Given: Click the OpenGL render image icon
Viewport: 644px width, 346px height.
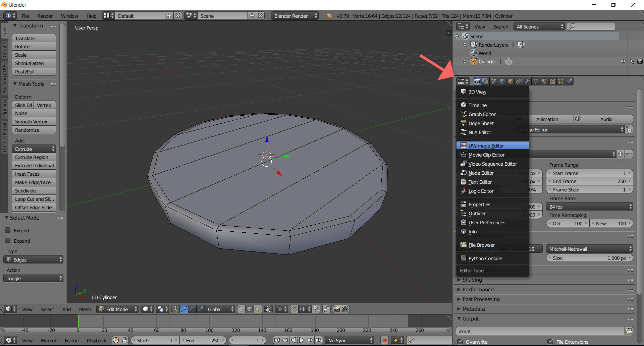Looking at the screenshot, I should [x=337, y=309].
